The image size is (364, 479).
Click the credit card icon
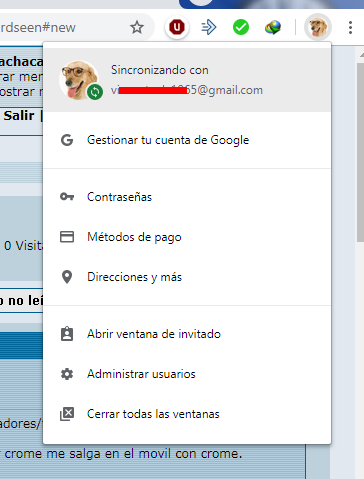click(x=67, y=237)
